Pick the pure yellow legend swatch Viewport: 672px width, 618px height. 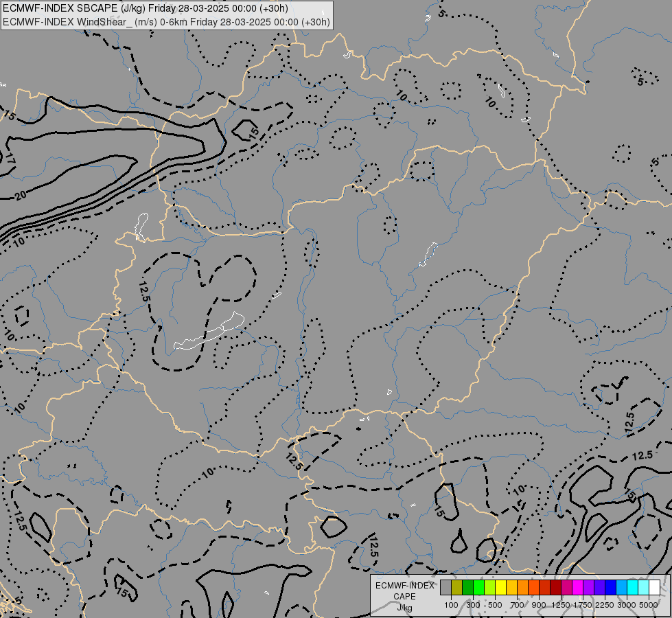(x=500, y=588)
